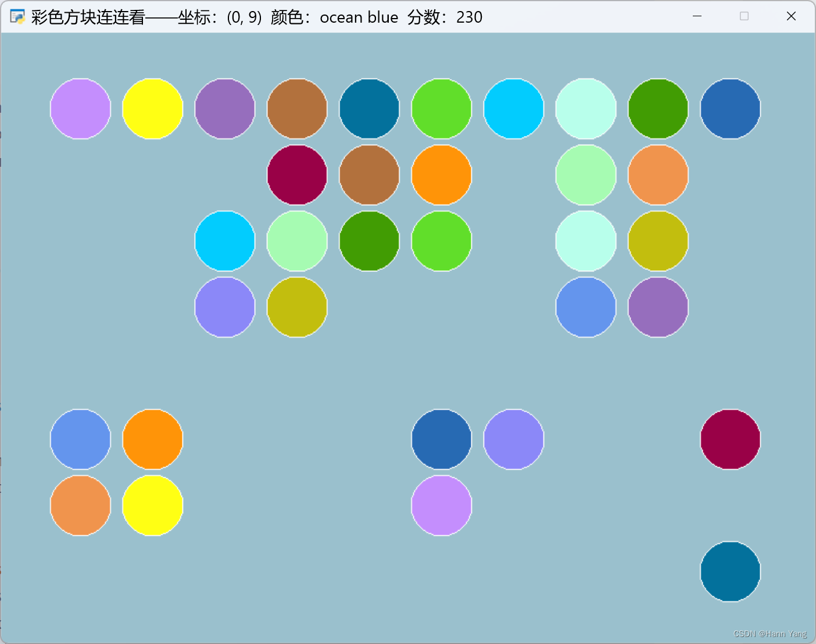816x644 pixels.
Task: Pick the orange circle in the second row
Action: [x=442, y=175]
